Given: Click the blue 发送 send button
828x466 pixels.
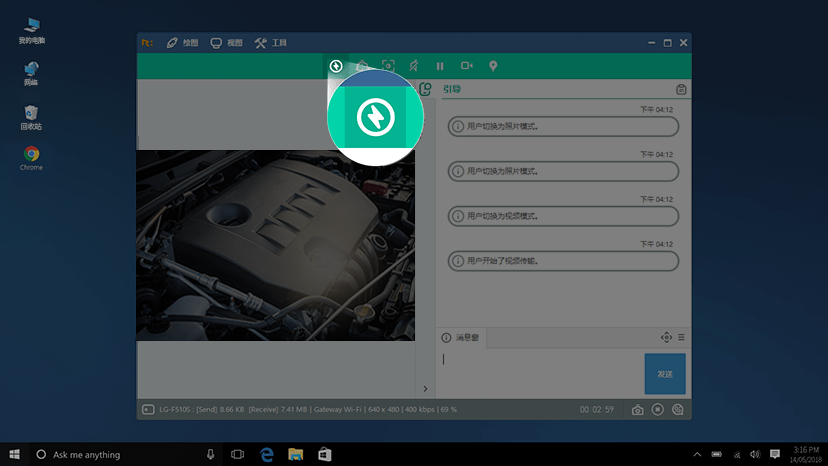Looking at the screenshot, I should coord(665,374).
